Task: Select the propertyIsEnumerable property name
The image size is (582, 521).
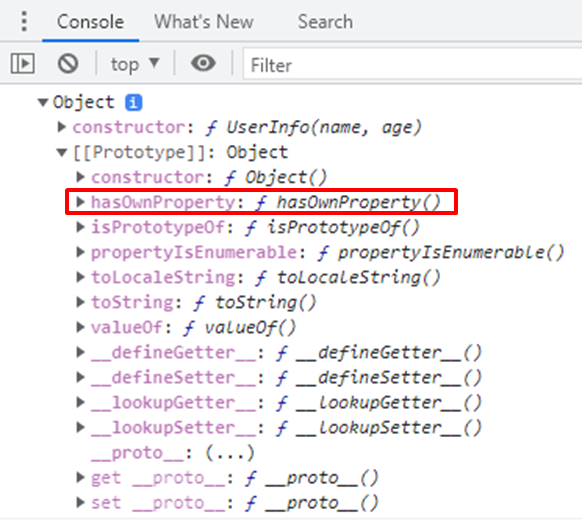Action: tap(194, 252)
